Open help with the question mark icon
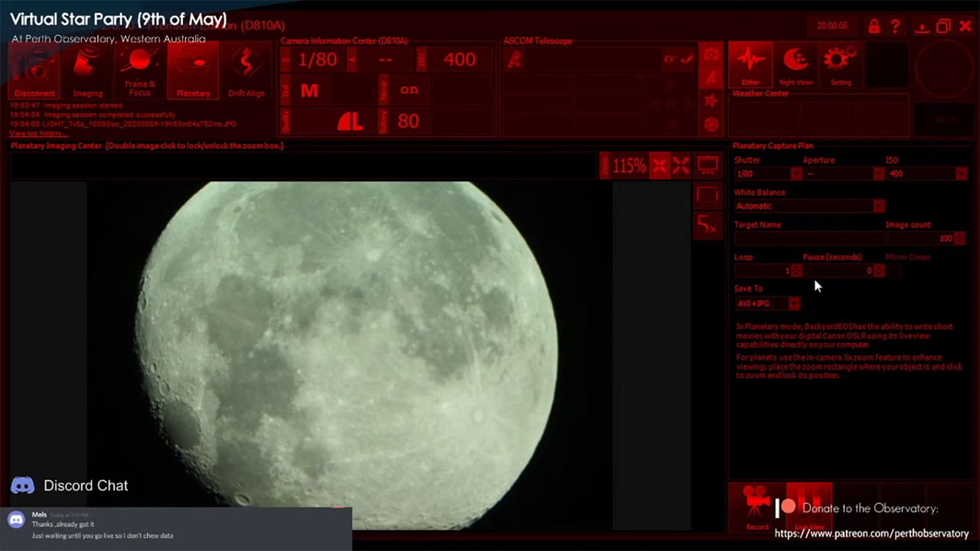The image size is (980, 551). pos(895,26)
